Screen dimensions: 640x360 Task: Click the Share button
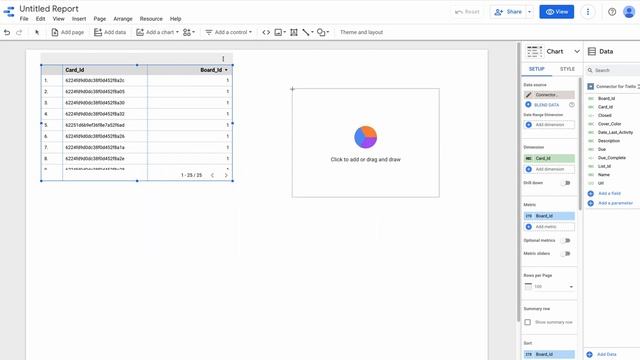point(508,12)
